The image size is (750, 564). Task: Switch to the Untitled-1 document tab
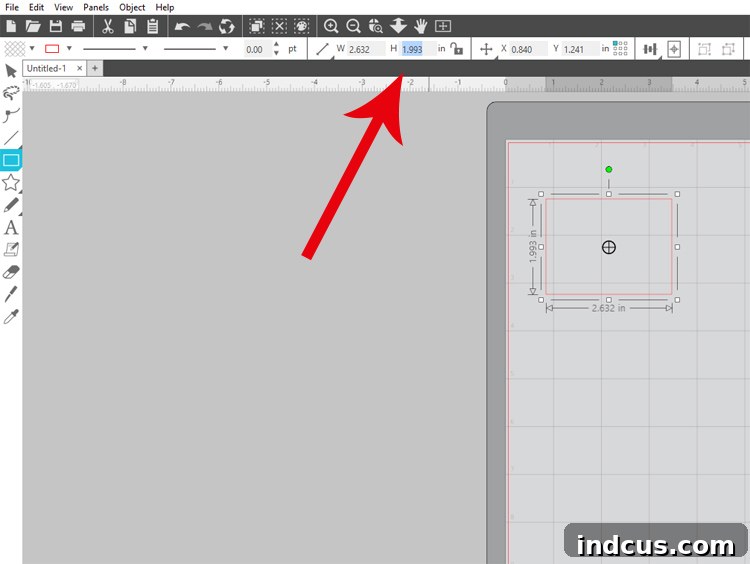pyautogui.click(x=46, y=68)
